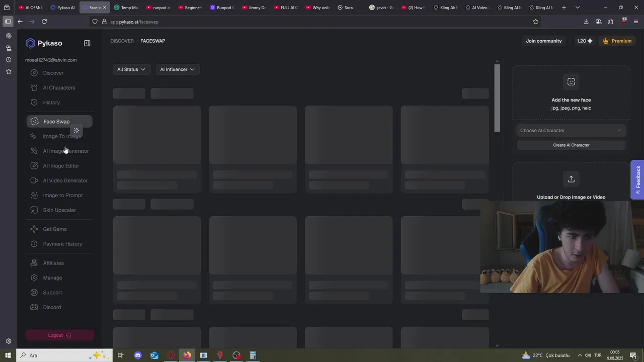The image size is (644, 362).
Task: Click the browser reload button
Action: coord(44,22)
